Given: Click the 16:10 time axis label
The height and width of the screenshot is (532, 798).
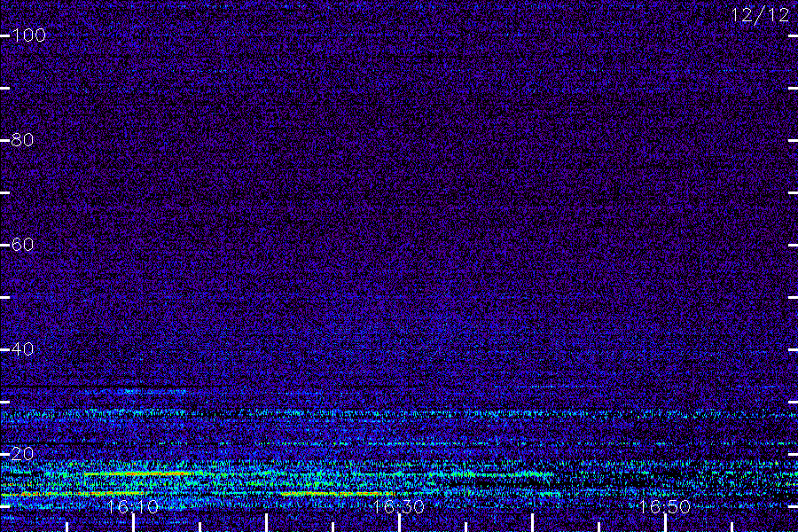Looking at the screenshot, I should (x=133, y=506).
